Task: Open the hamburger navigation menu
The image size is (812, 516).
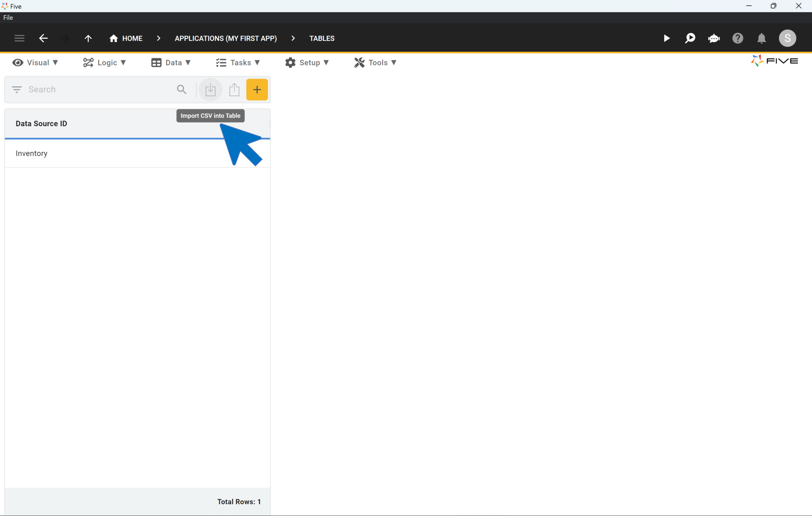Action: pos(19,38)
